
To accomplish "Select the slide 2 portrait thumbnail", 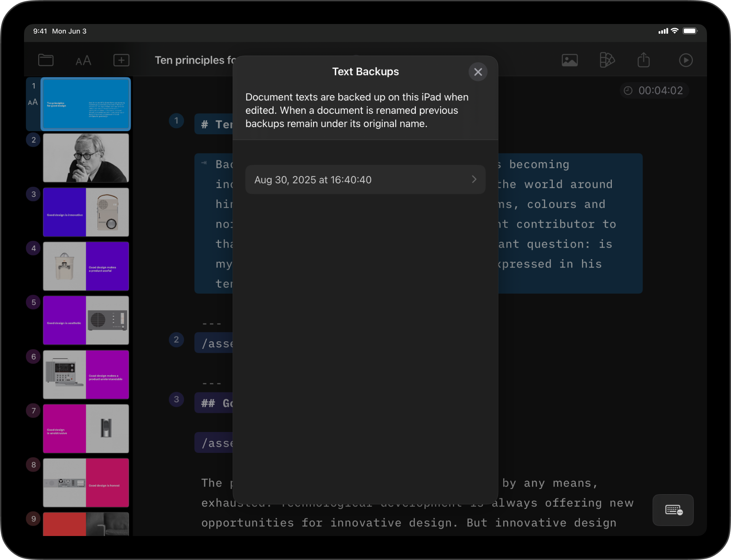I will (86, 158).
